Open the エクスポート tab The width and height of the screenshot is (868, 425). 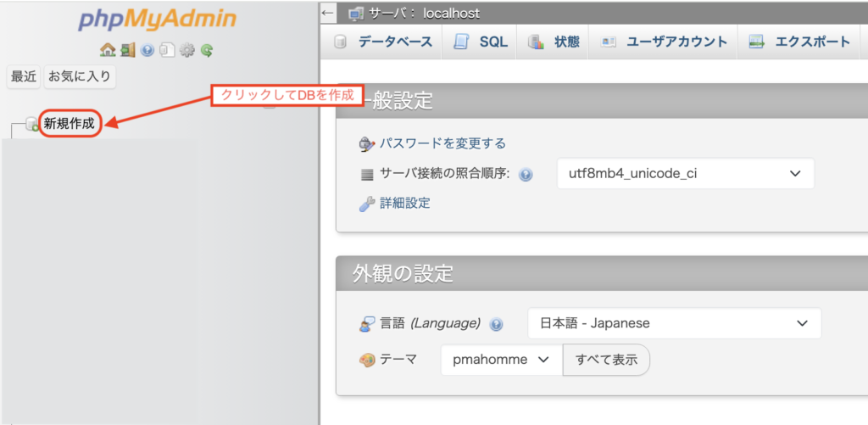pyautogui.click(x=798, y=42)
